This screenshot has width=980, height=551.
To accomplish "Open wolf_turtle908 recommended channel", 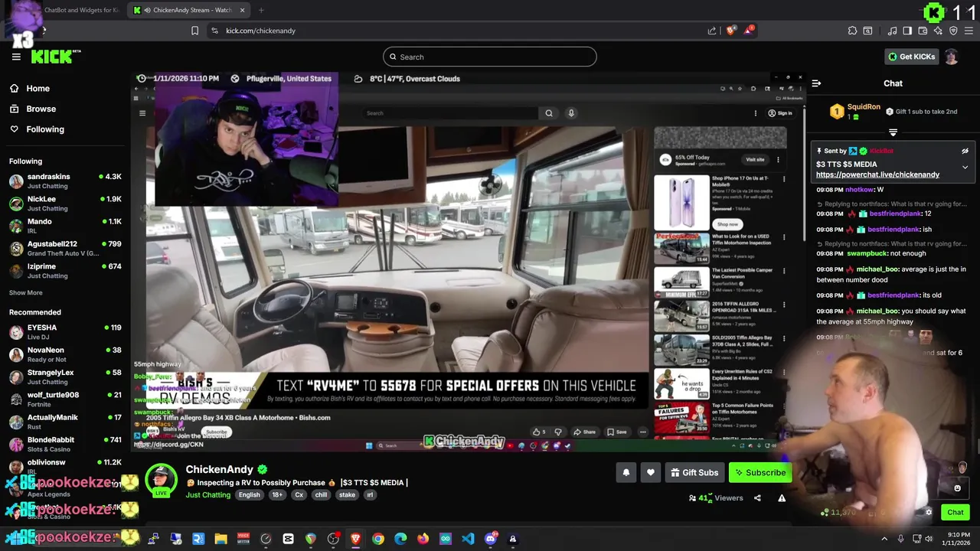I will [x=65, y=399].
